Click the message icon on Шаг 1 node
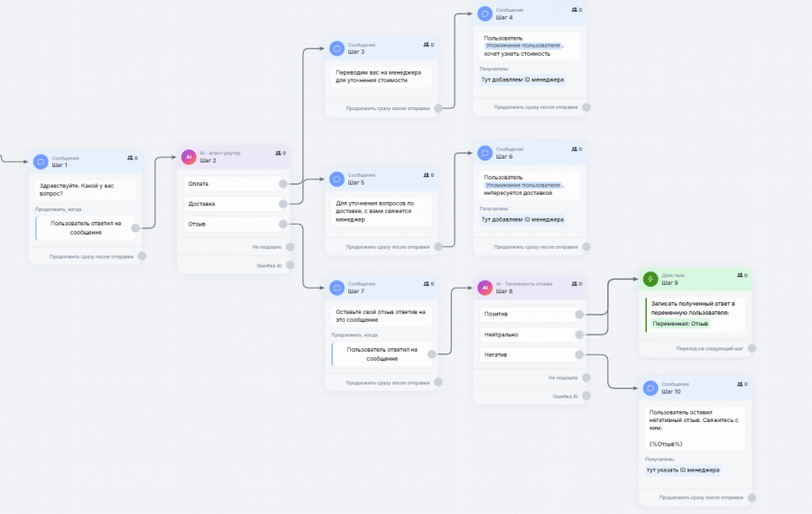This screenshot has width=812, height=514. pos(41,161)
